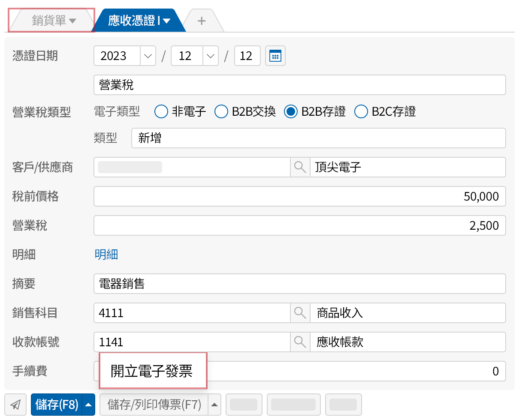
Task: Click the receiving account 1141 search icon
Action: [x=300, y=342]
